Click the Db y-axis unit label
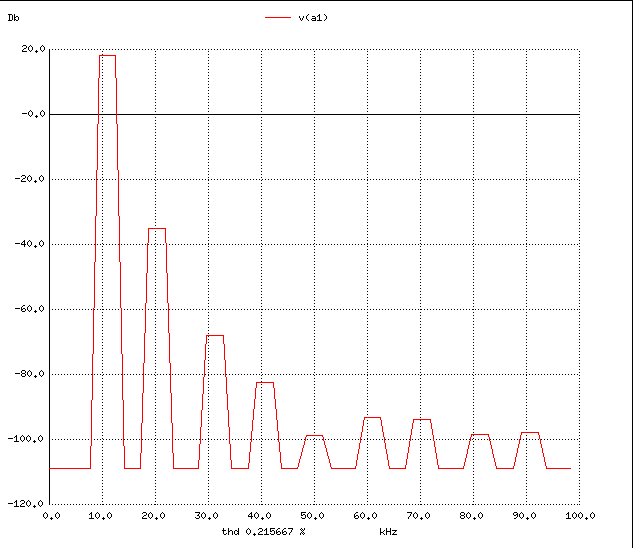The image size is (634, 548). (x=13, y=18)
